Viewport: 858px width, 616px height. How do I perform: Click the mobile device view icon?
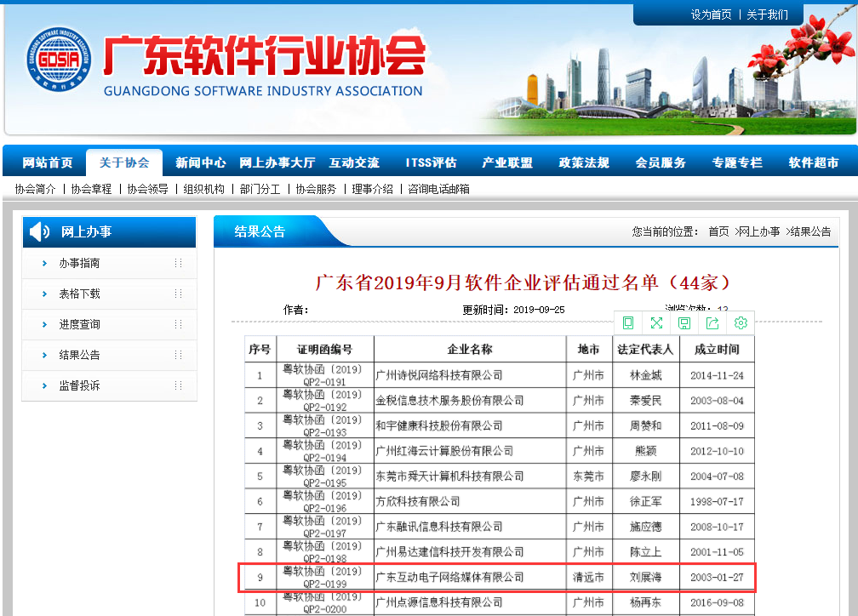[628, 322]
